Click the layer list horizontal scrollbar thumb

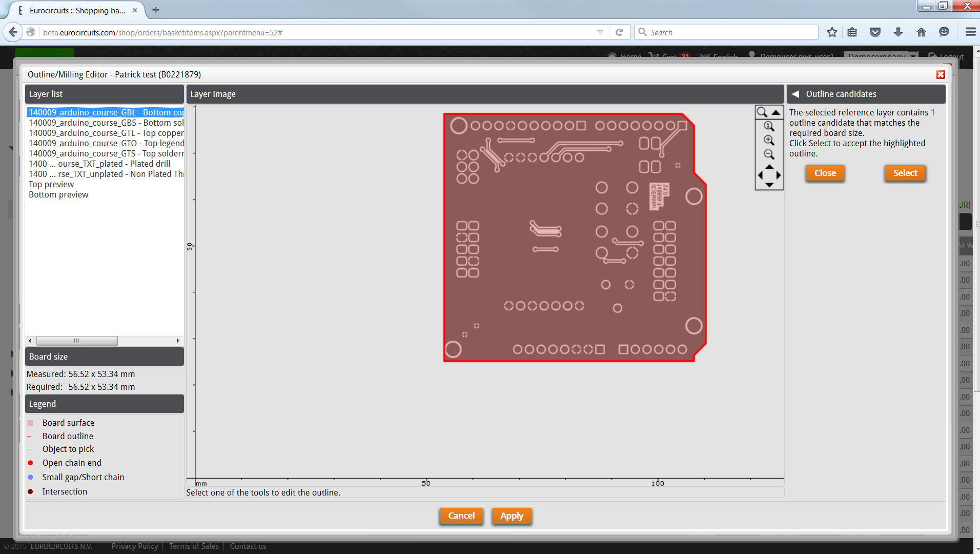77,341
